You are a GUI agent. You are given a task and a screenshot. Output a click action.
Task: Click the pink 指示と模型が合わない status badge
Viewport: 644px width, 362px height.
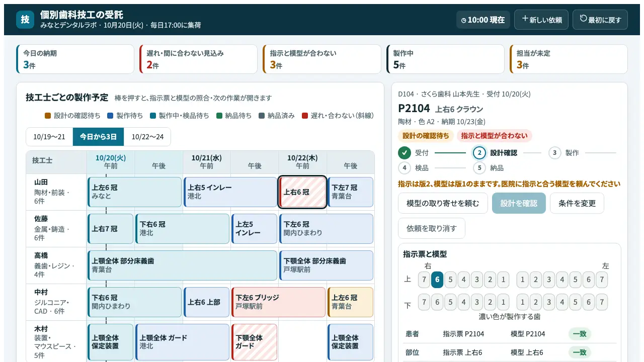click(495, 136)
